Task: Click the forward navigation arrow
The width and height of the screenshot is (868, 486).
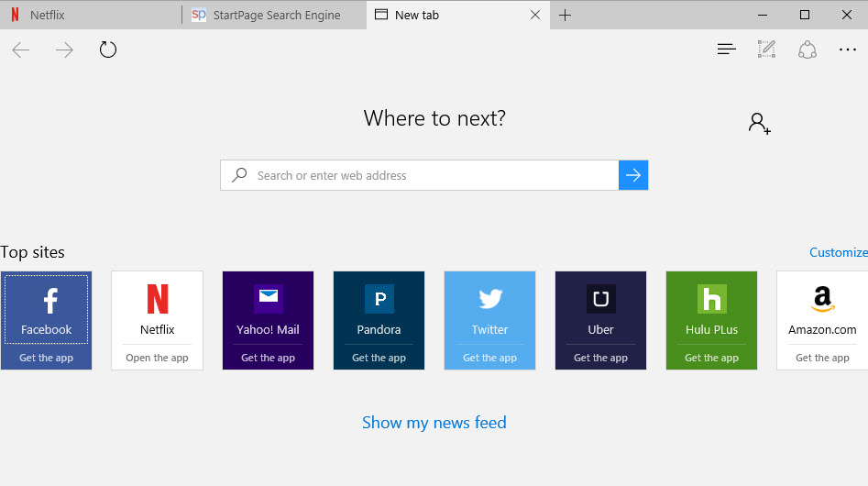Action: [64, 50]
